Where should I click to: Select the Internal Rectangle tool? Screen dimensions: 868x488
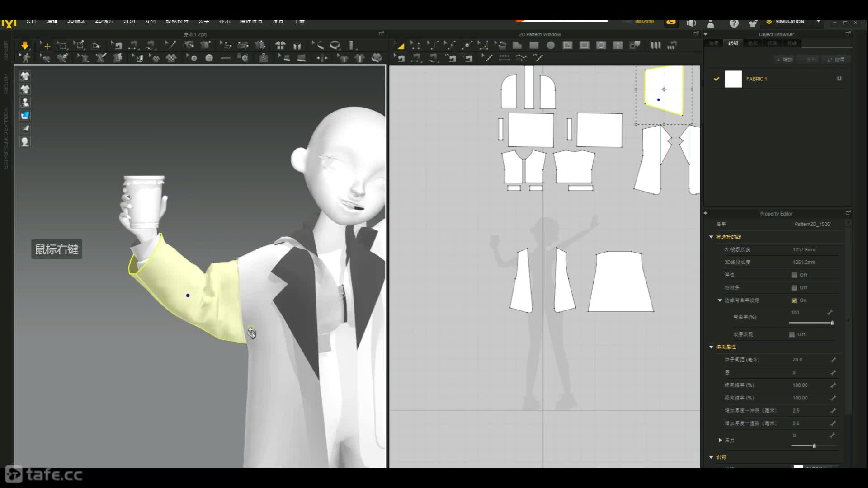click(584, 45)
